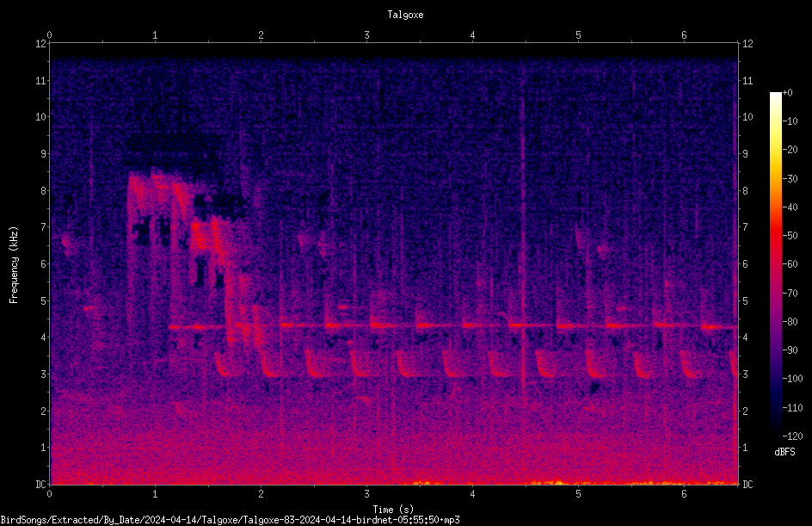Click the 1-second marker on the top axis
This screenshot has width=812, height=526.
pyautogui.click(x=155, y=35)
